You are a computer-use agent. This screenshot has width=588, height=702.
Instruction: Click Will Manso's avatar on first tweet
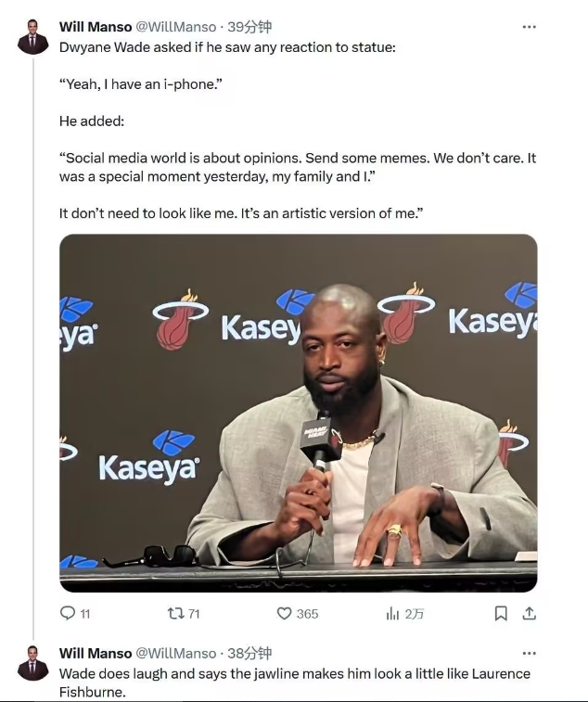[x=33, y=36]
